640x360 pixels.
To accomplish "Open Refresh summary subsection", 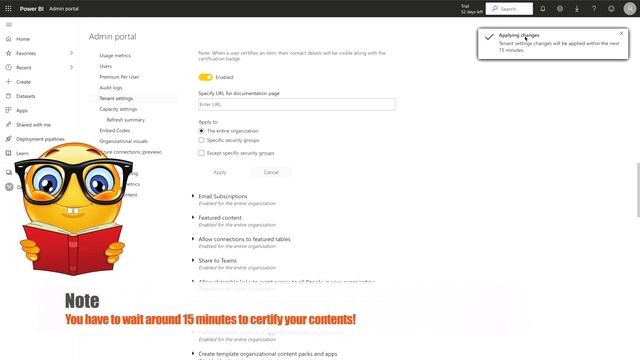I will point(126,120).
